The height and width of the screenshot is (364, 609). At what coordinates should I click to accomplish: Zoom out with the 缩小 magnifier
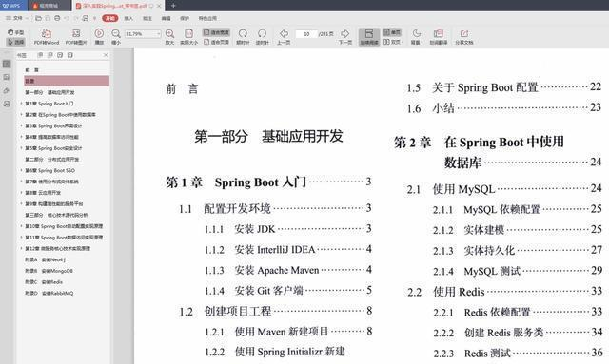point(116,37)
